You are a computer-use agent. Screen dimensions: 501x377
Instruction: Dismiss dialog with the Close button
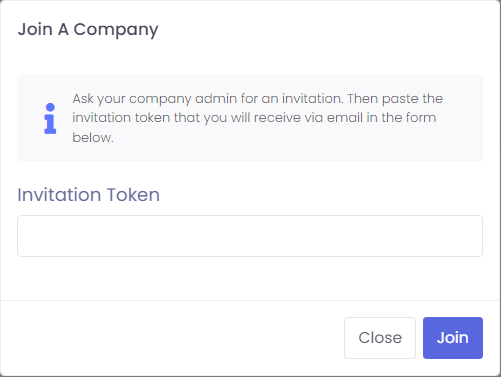click(x=380, y=338)
